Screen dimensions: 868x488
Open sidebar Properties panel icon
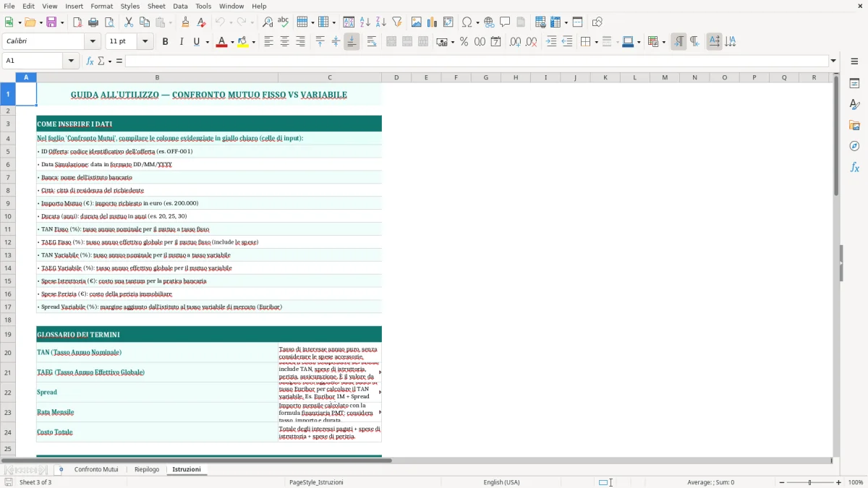(854, 83)
